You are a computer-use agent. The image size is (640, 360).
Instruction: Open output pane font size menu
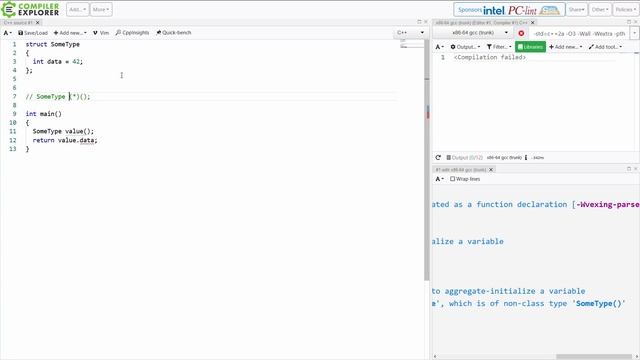pos(439,179)
